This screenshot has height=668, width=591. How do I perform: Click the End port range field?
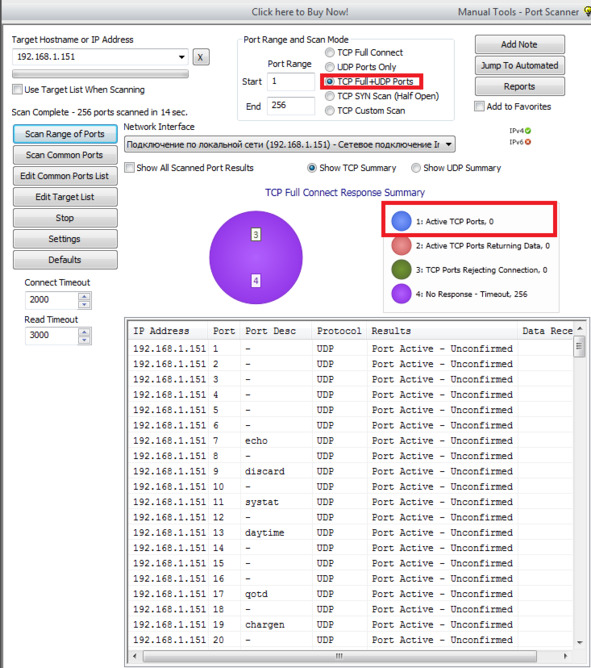tap(291, 105)
